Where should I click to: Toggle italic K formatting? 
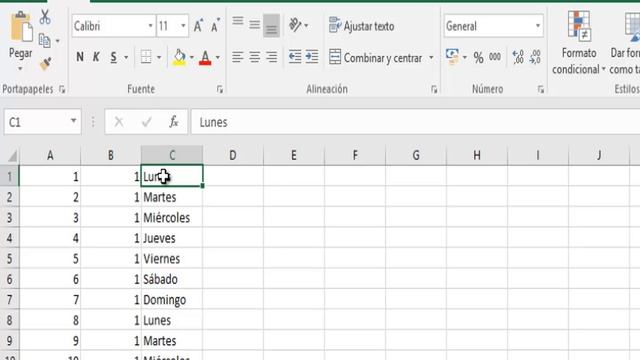[x=96, y=57]
